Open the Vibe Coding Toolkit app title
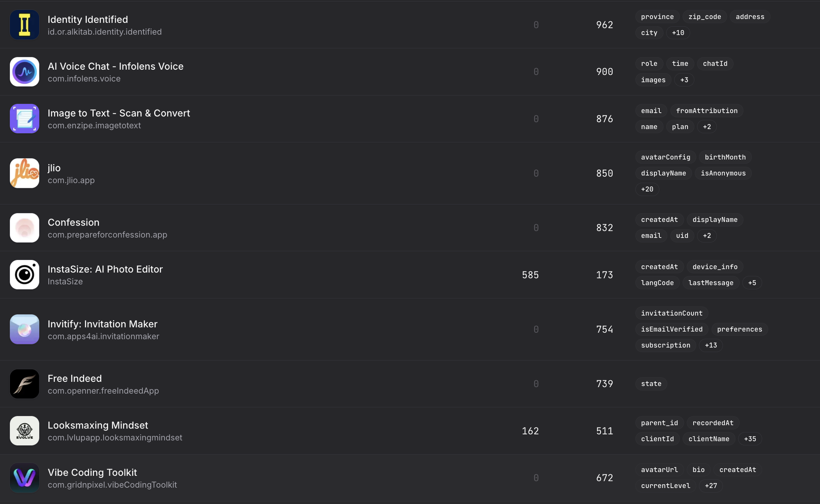Image resolution: width=820 pixels, height=504 pixels. point(92,472)
